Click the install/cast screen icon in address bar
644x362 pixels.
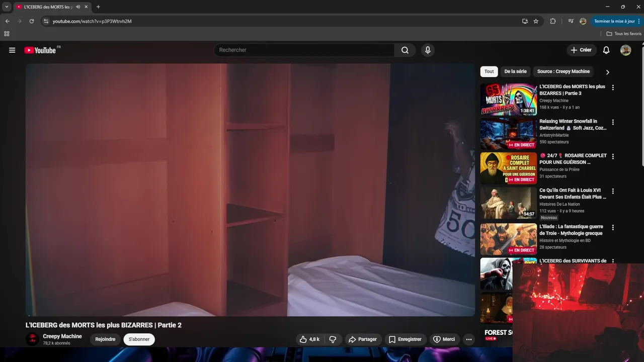[525, 21]
